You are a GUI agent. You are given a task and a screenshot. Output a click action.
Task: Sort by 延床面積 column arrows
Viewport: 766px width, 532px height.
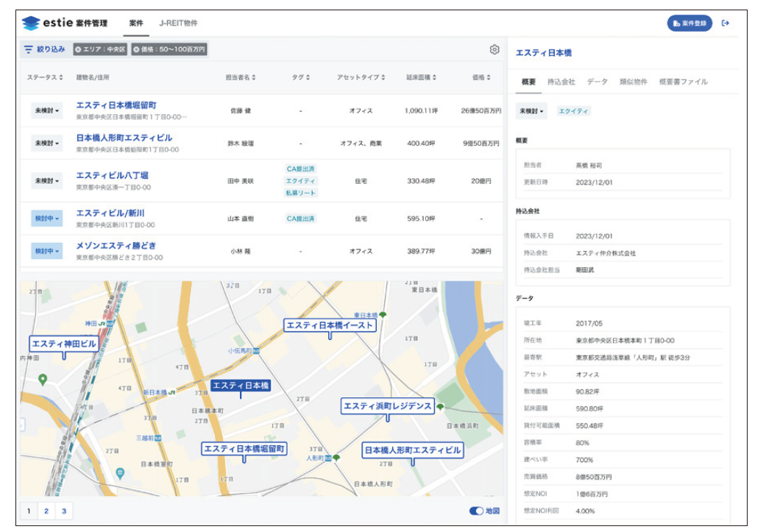coord(435,77)
